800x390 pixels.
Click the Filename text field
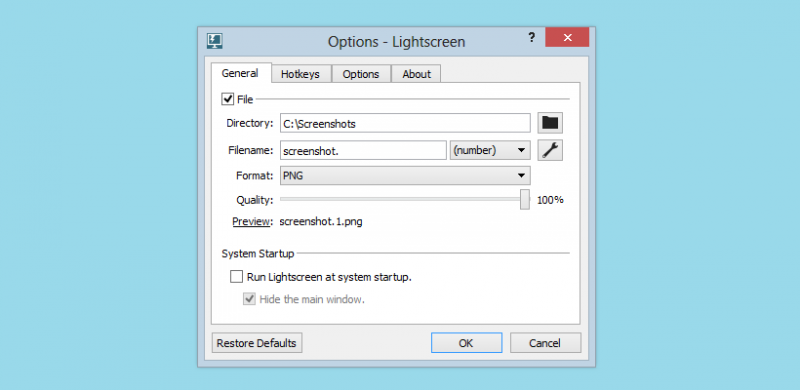363,151
